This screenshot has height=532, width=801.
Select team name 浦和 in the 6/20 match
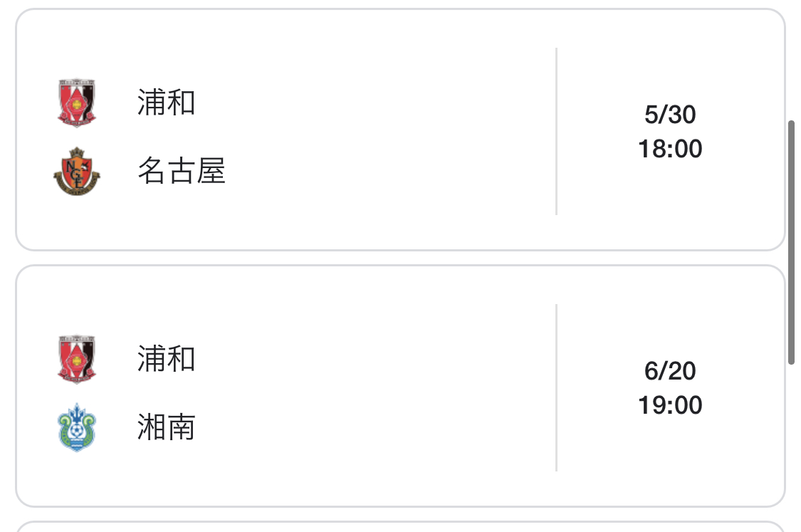tap(166, 360)
